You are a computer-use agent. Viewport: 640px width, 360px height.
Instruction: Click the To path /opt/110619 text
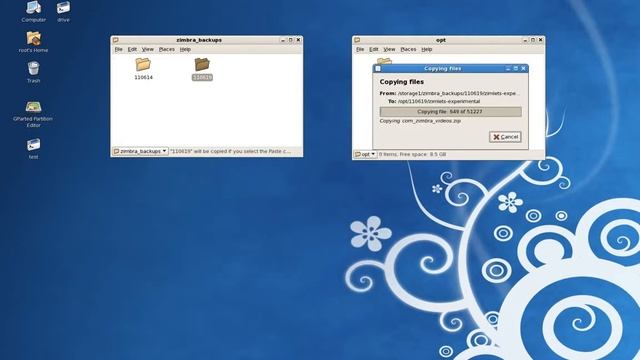(x=439, y=101)
